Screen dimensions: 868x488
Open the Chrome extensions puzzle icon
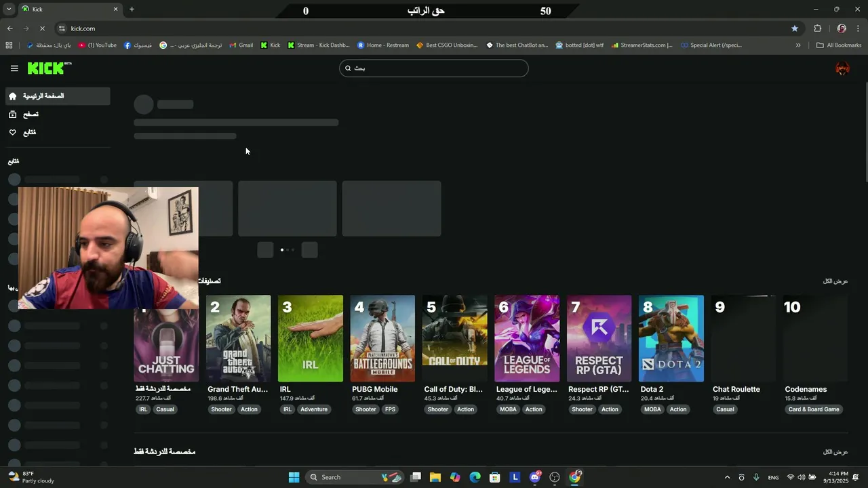(817, 28)
